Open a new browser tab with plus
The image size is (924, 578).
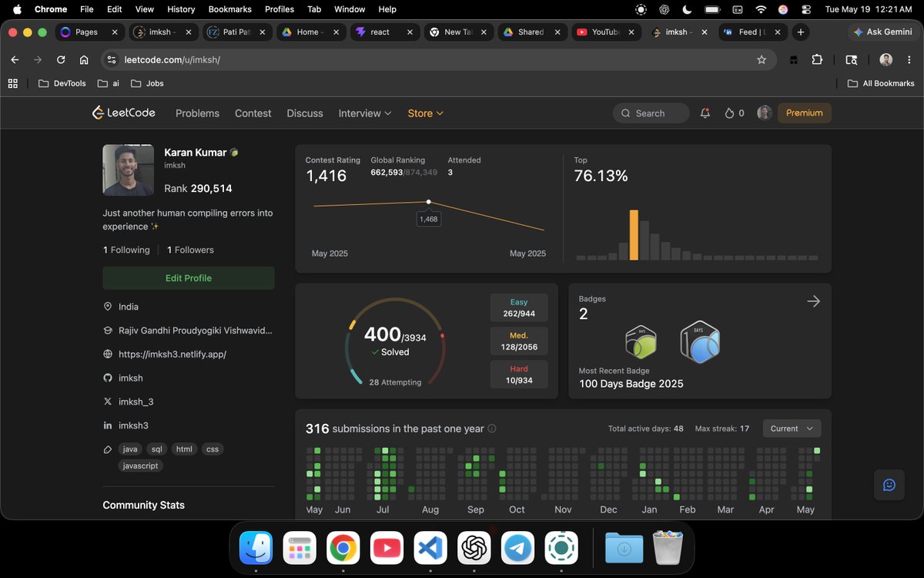click(801, 32)
